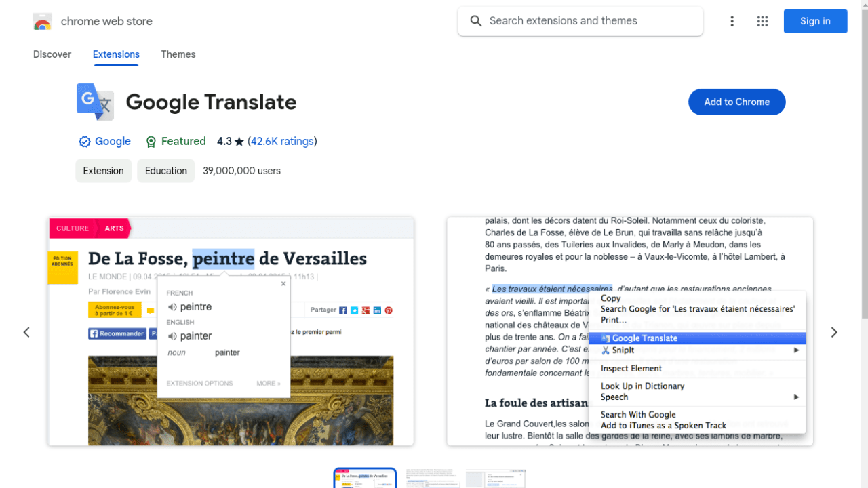
Task: Show previous screenshot with left arrow
Action: tap(26, 332)
